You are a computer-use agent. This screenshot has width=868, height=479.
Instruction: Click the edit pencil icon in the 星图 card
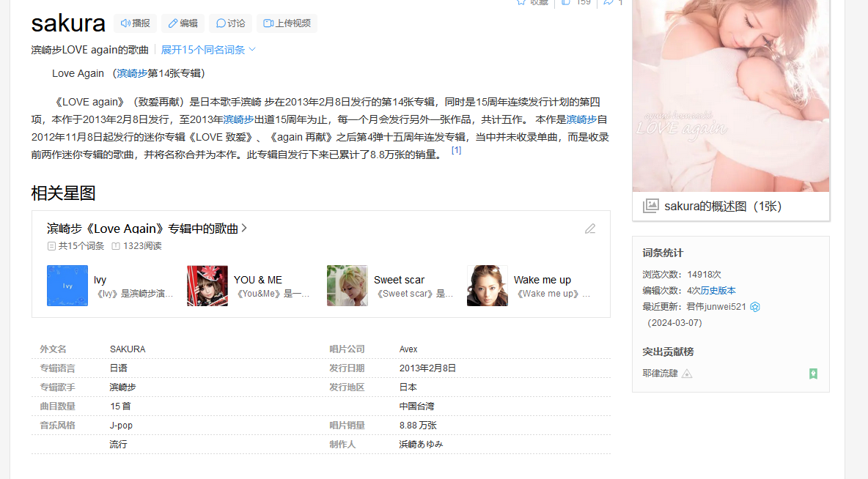590,229
